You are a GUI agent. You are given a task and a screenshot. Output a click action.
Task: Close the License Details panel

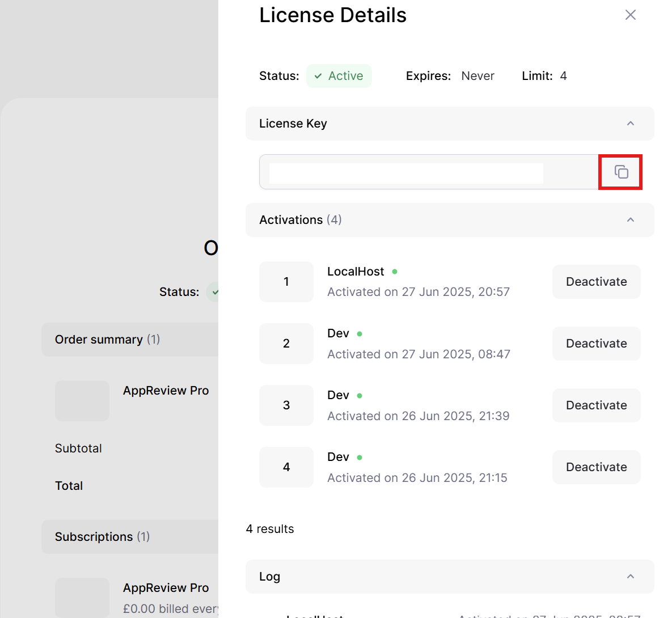(630, 15)
